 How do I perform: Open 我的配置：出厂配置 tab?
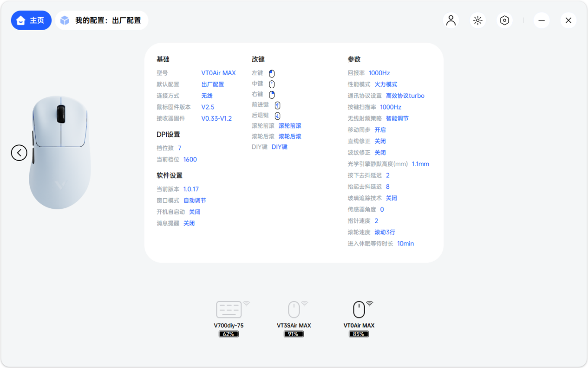click(x=101, y=20)
